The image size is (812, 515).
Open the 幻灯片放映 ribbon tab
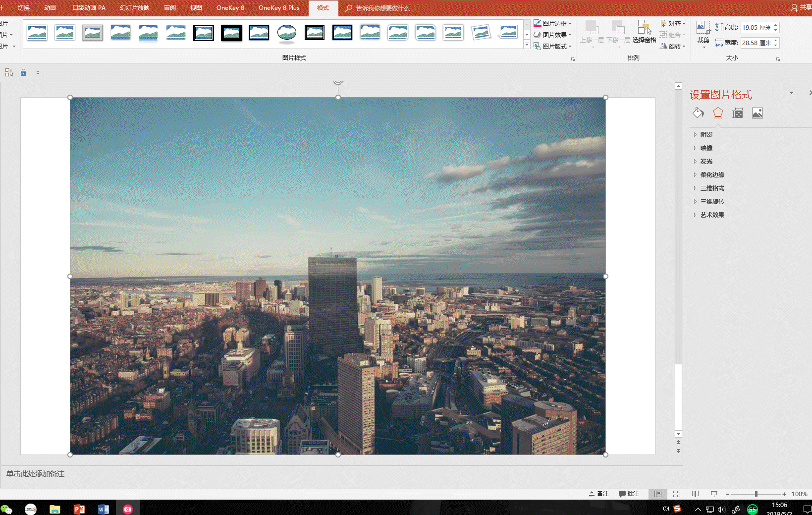[134, 8]
